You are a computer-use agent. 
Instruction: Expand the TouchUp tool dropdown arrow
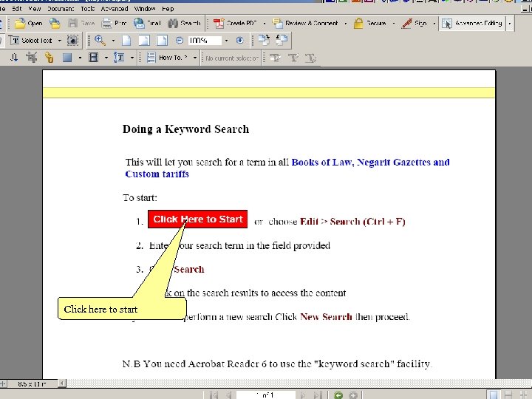132,58
